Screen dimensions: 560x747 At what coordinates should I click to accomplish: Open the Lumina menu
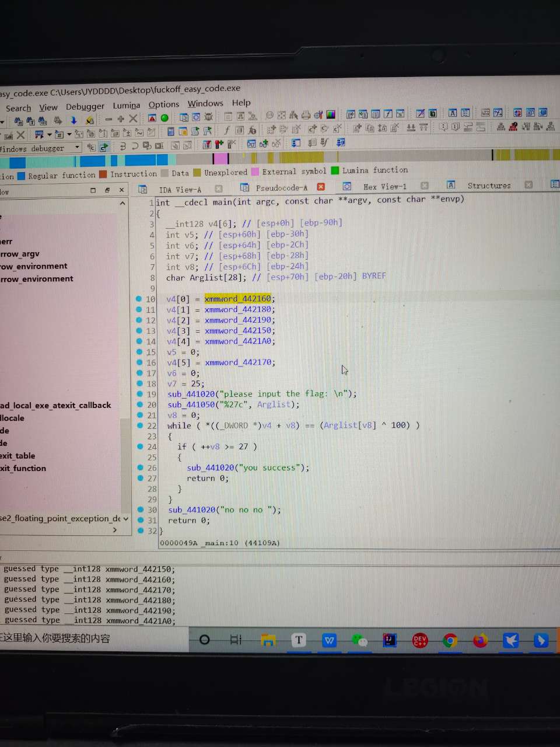click(x=126, y=105)
